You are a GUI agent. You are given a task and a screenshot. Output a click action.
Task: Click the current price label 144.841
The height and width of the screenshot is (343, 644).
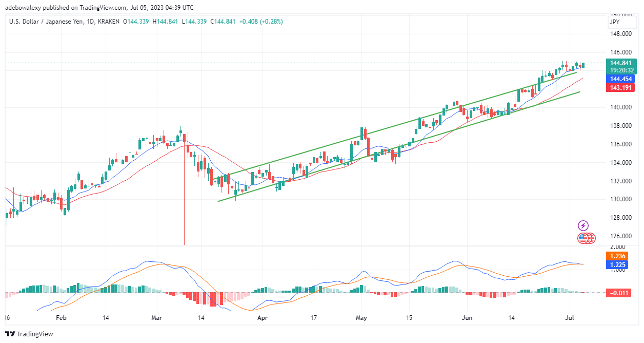620,63
